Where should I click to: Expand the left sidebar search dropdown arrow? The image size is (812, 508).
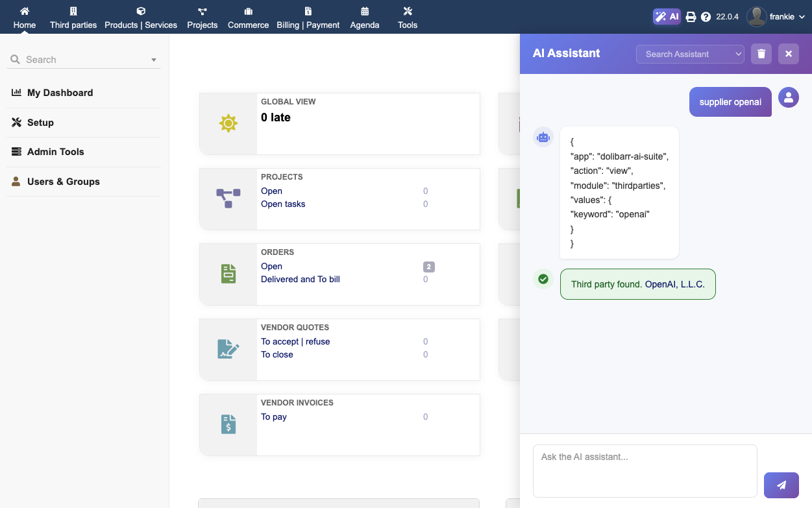154,60
